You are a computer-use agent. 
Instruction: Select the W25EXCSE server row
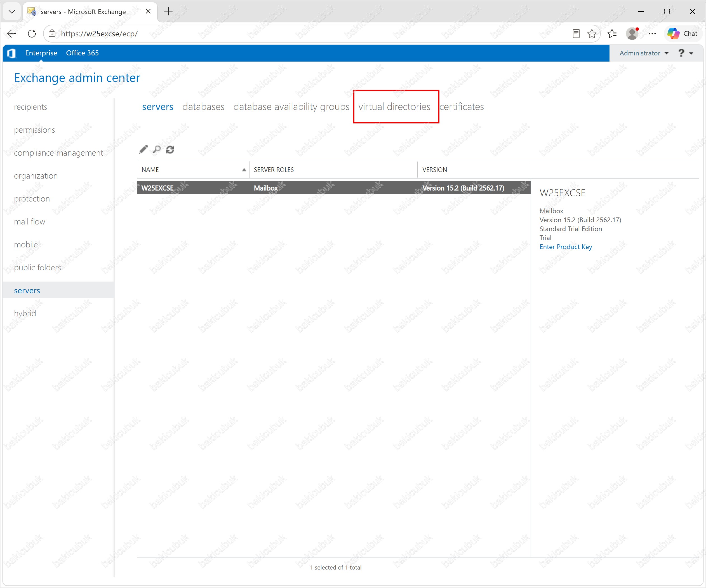tap(333, 188)
